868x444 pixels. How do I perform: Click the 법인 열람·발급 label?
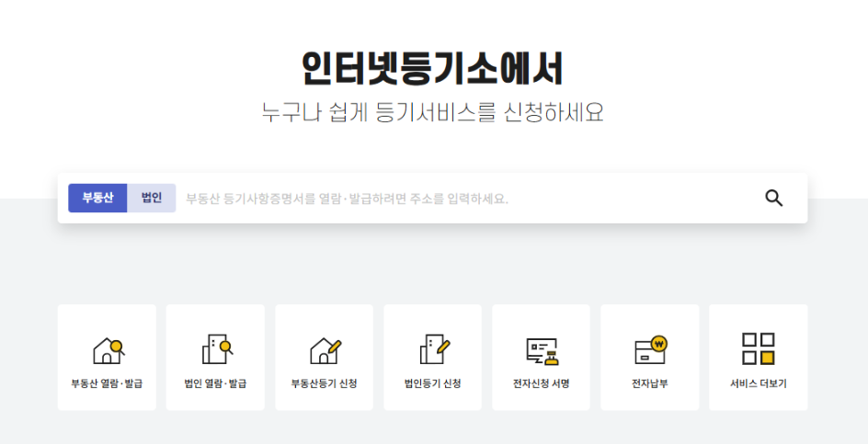click(215, 383)
